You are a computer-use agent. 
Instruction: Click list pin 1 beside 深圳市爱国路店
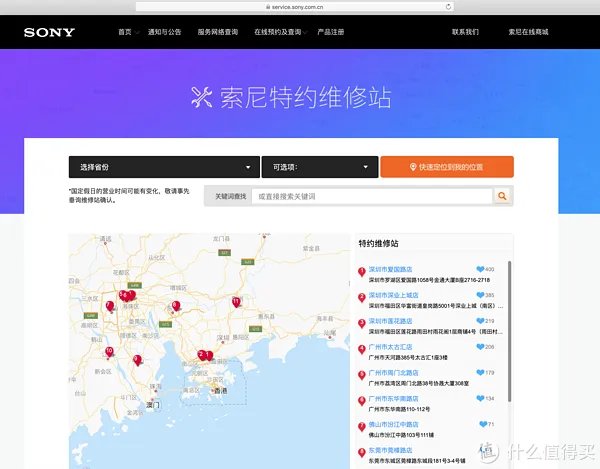pos(362,272)
